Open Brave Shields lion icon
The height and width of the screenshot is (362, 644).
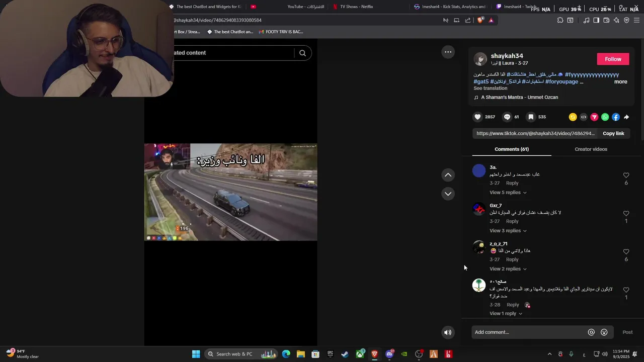[x=480, y=20]
